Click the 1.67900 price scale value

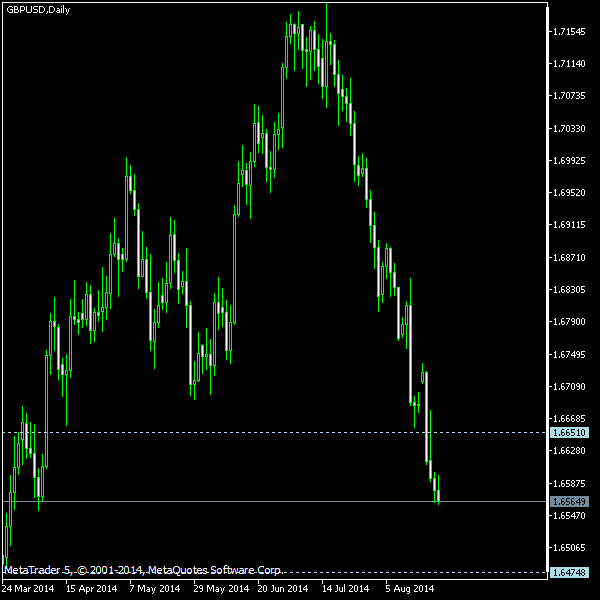click(569, 322)
